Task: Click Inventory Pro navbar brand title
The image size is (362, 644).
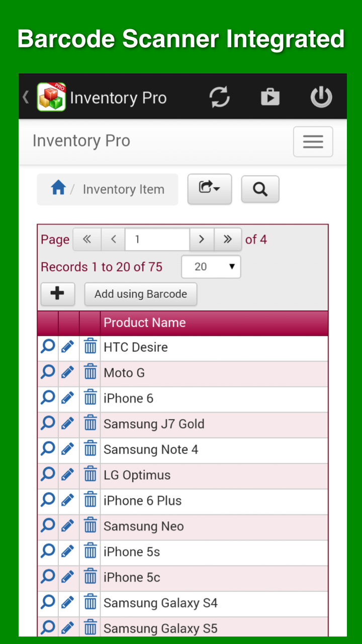Action: coord(81,141)
